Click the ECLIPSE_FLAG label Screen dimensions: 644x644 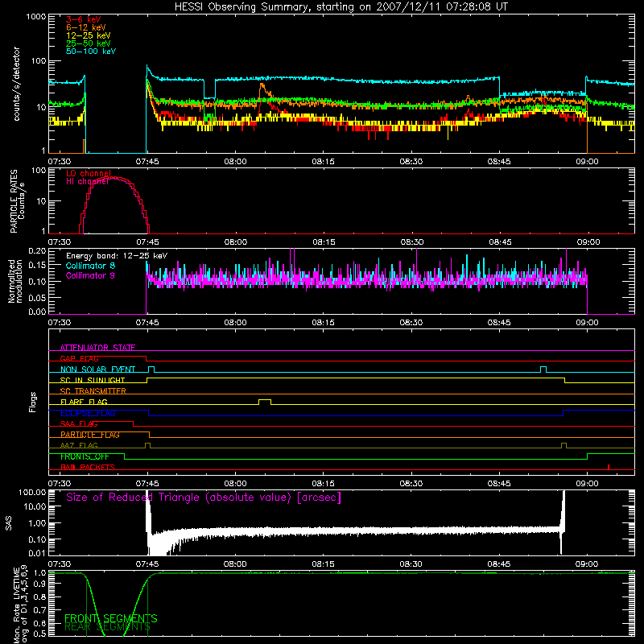pos(88,413)
